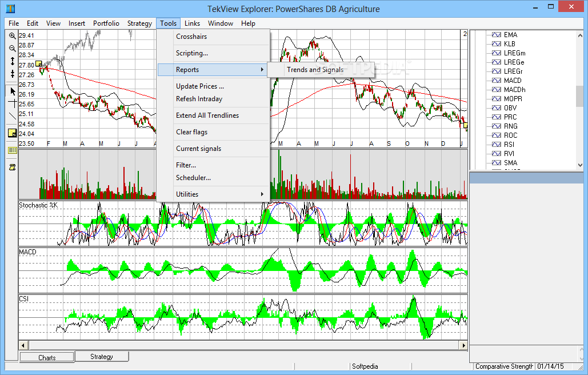The height and width of the screenshot is (375, 588).
Task: Open the File menu
Action: (14, 23)
